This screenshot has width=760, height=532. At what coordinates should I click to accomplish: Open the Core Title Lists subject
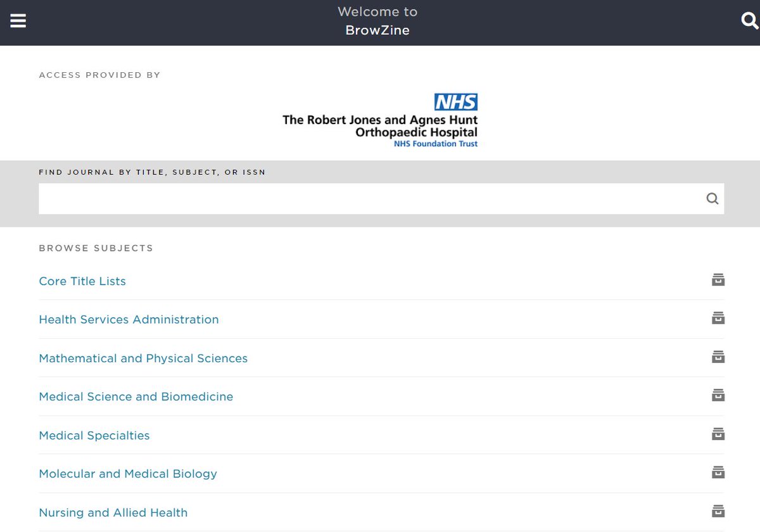[82, 281]
